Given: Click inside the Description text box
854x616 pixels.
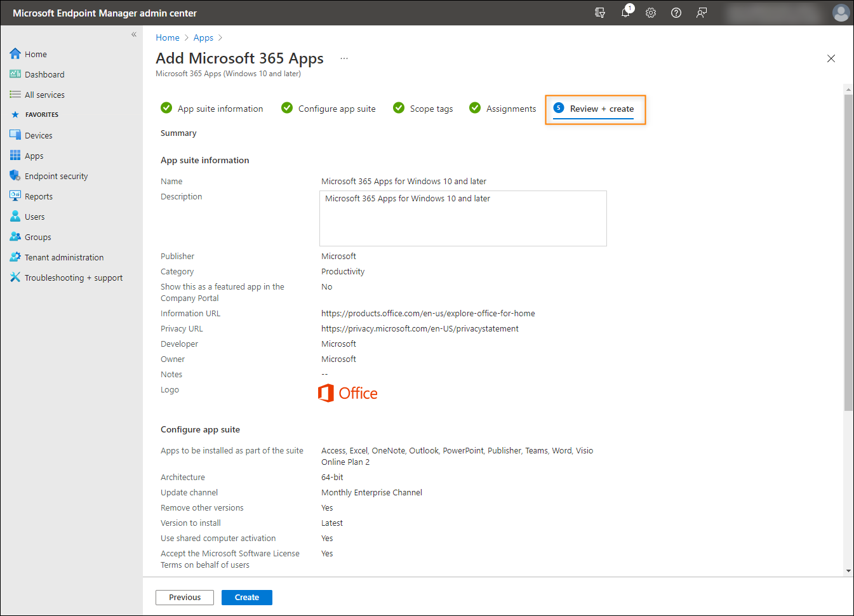Looking at the screenshot, I should point(463,218).
